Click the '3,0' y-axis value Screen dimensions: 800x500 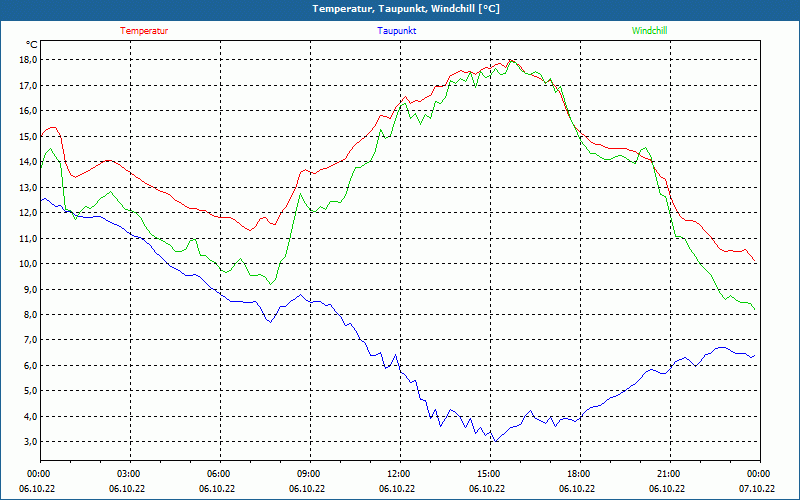click(x=31, y=442)
